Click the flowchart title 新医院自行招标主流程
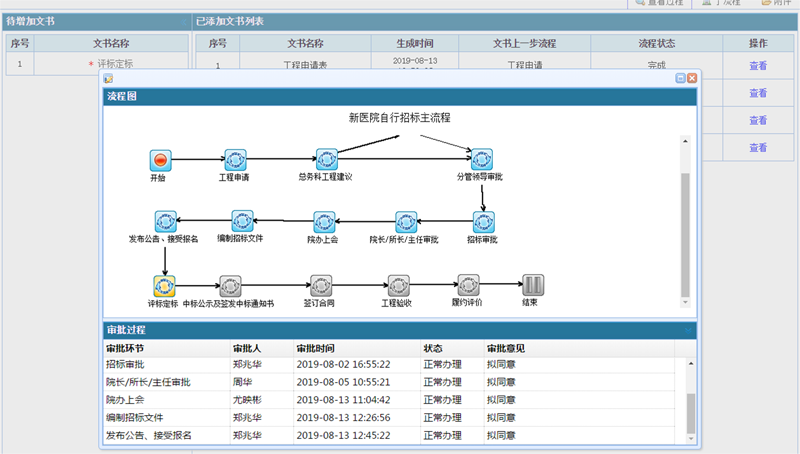This screenshot has height=454, width=800. (x=399, y=118)
